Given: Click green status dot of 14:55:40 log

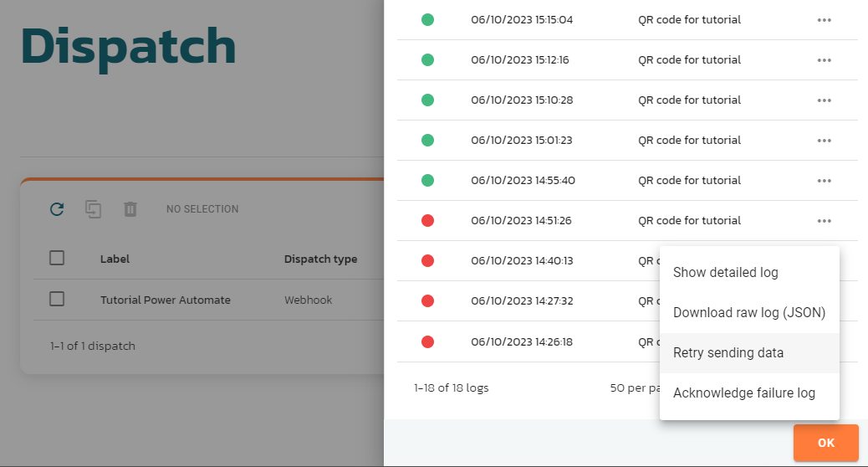Looking at the screenshot, I should (427, 181).
